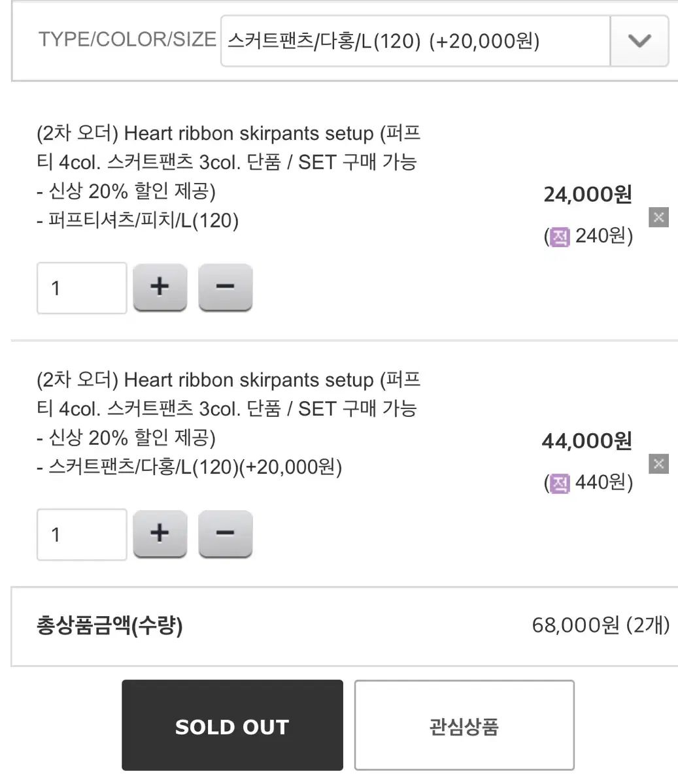Click the 44,000원 price text
Screen dimensions: 678x784
click(x=586, y=442)
